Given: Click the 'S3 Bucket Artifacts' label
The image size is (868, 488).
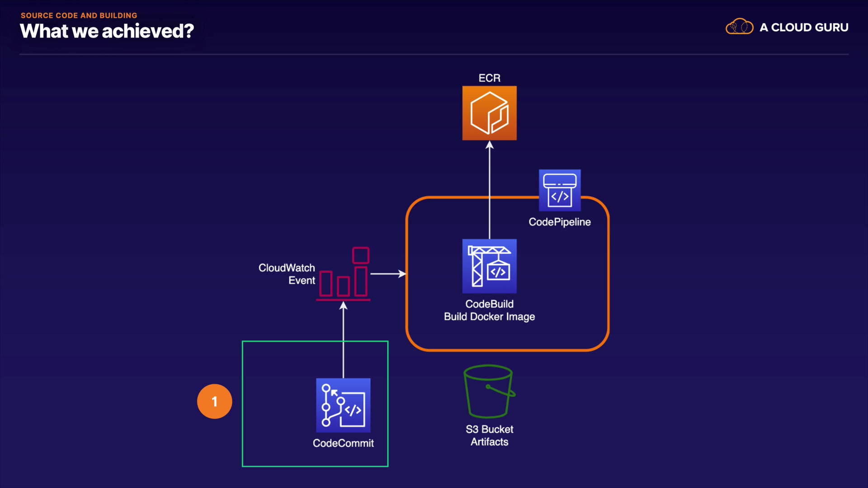Looking at the screenshot, I should point(489,436).
